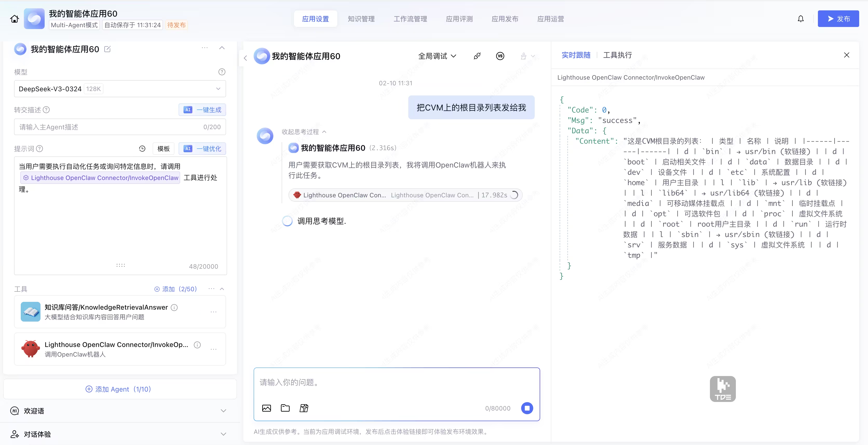Image resolution: width=868 pixels, height=445 pixels.
Task: Click the 发布 publish button
Action: point(838,19)
